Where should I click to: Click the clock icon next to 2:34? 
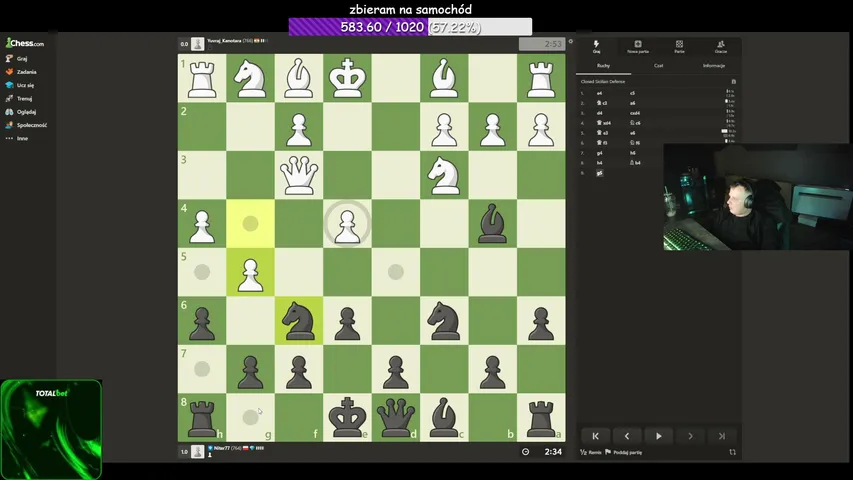click(x=526, y=452)
